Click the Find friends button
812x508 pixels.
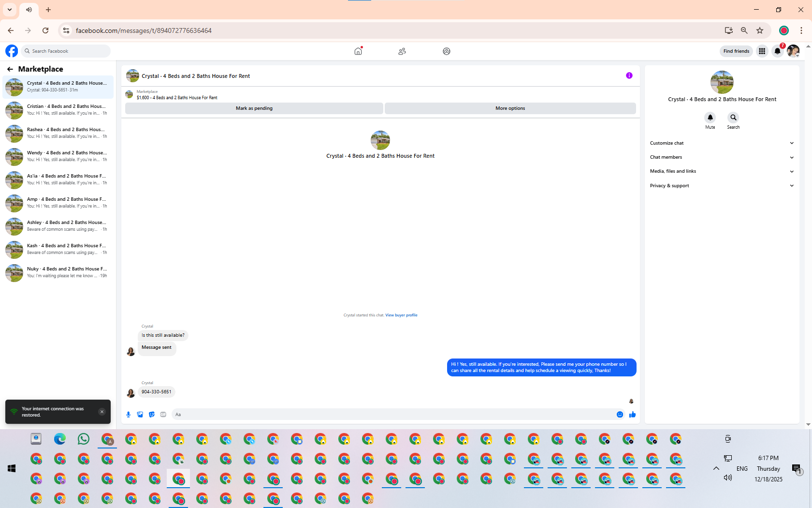pos(736,51)
